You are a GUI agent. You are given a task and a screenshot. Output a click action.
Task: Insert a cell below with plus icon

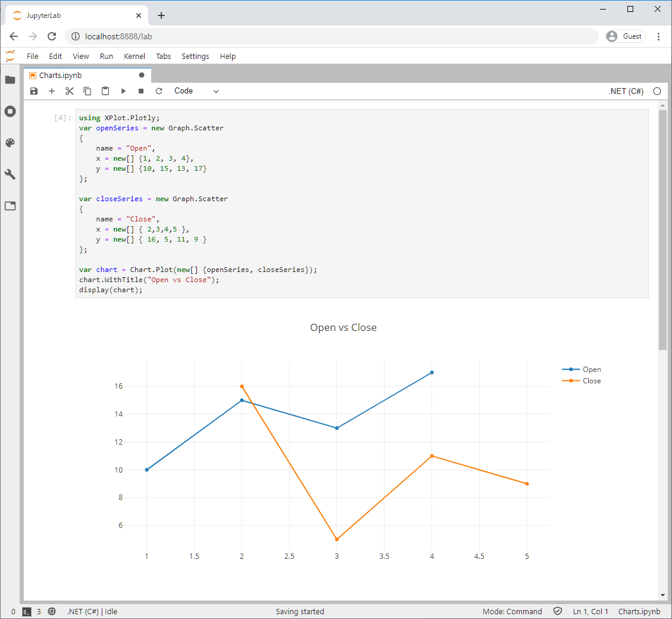click(x=52, y=91)
